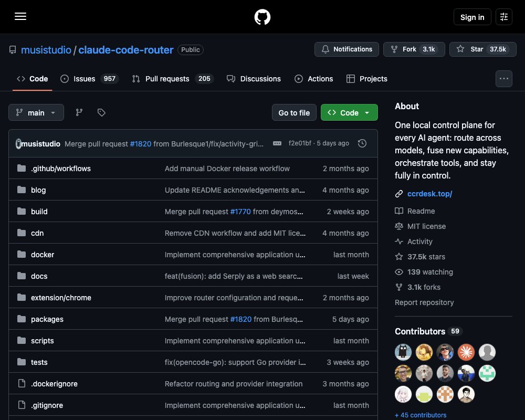Visit the ccrdesk.top website link
The image size is (525, 420).
(x=429, y=194)
